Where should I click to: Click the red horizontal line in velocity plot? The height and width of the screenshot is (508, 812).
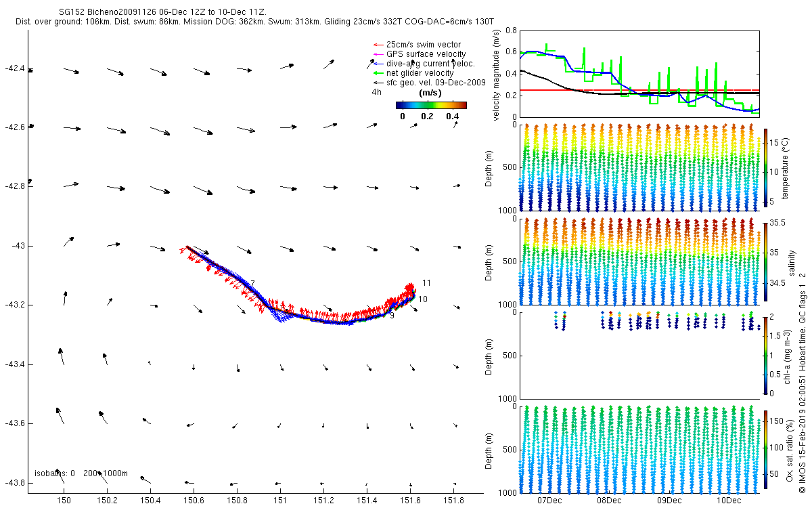(639, 89)
